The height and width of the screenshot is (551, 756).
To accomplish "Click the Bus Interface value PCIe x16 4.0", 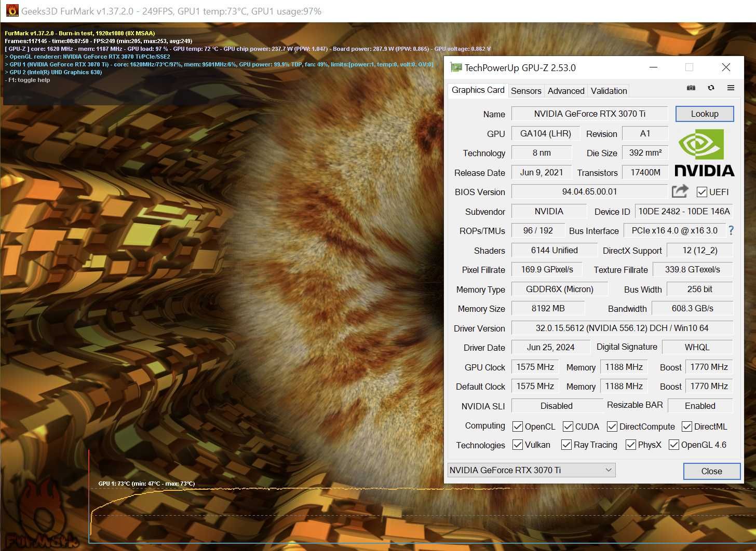I will pyautogui.click(x=674, y=230).
